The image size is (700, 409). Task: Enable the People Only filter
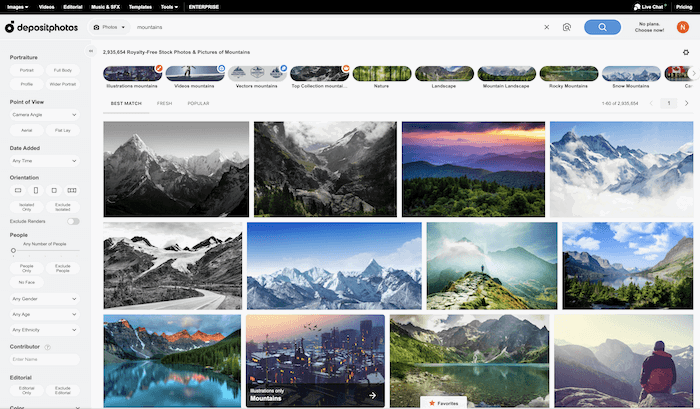tap(27, 268)
